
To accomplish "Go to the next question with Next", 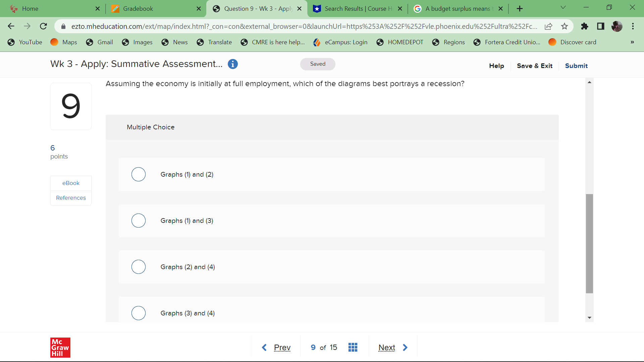I will pos(387,347).
